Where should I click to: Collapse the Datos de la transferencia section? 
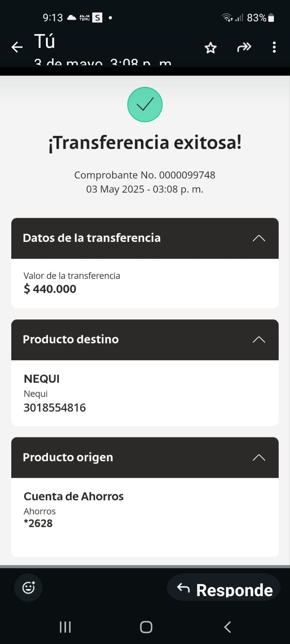click(x=259, y=238)
